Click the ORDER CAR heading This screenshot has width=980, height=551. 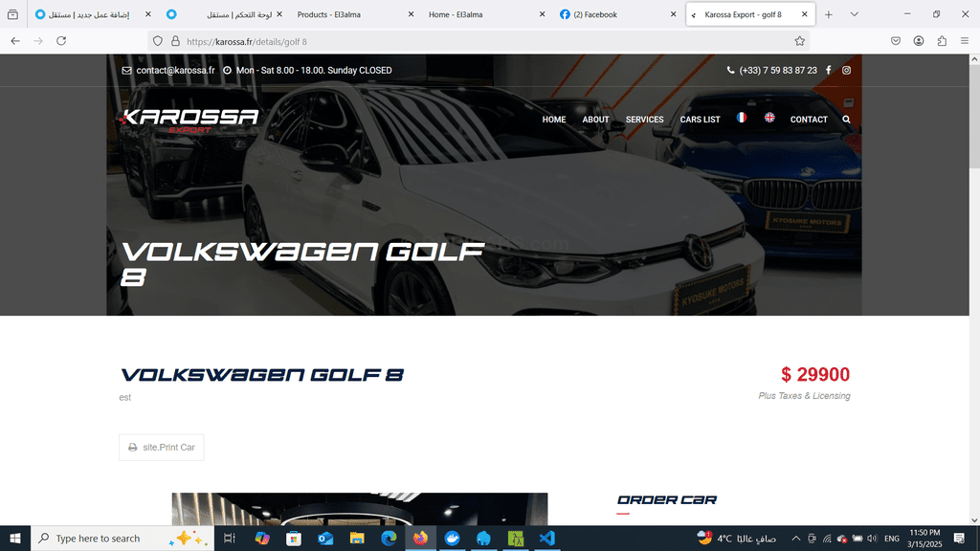coord(666,499)
